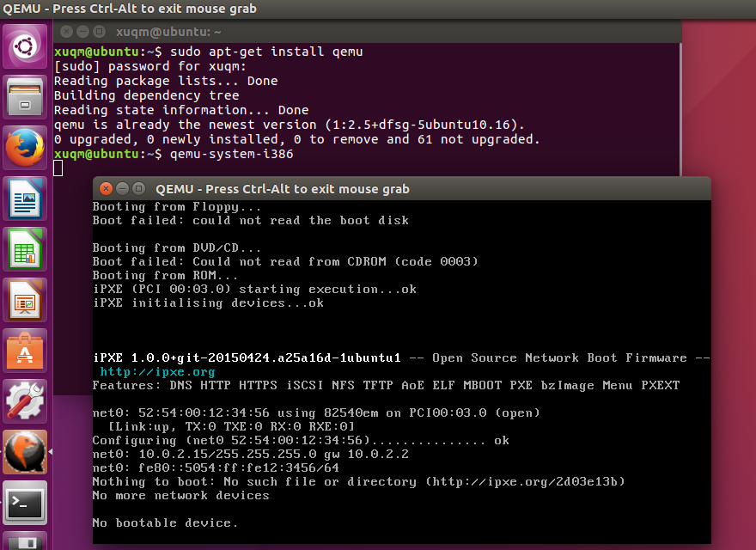Click 'qemu is already the newest version' line
756x550 pixels.
tap(290, 125)
